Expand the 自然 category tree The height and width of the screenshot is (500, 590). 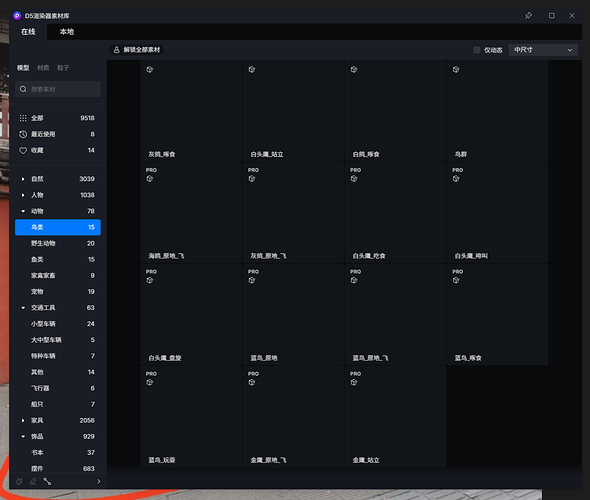(x=23, y=179)
